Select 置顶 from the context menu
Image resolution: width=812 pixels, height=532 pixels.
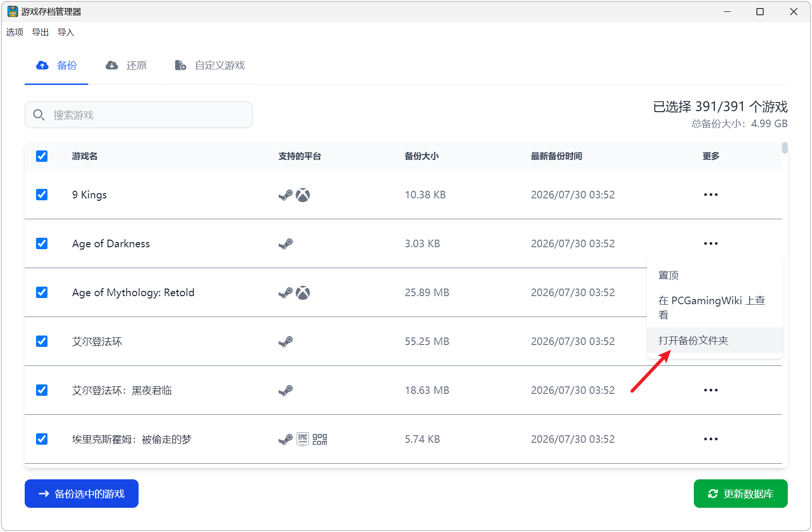(x=715, y=275)
